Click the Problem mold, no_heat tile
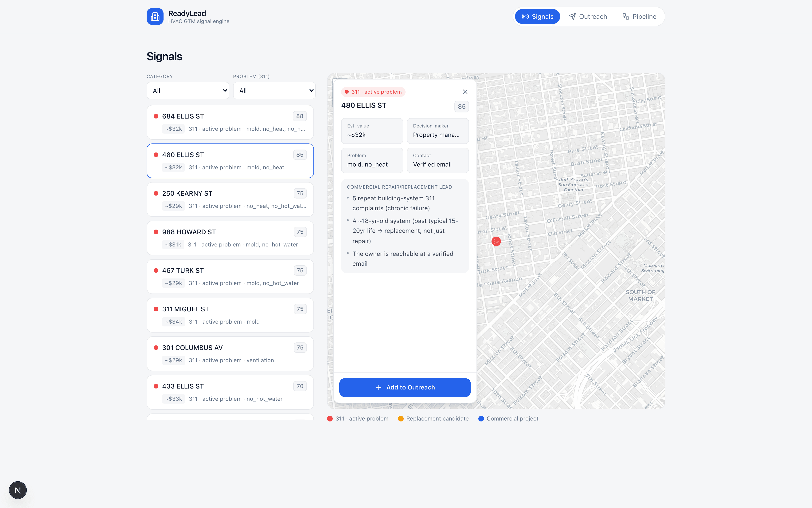This screenshot has width=812, height=508. click(x=372, y=160)
